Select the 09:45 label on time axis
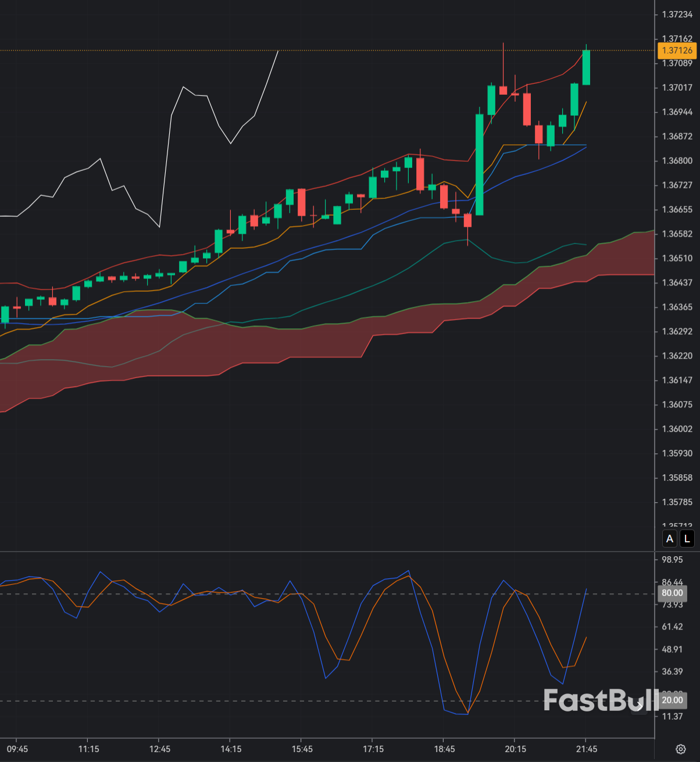Screen dimensions: 700x762 click(x=17, y=749)
